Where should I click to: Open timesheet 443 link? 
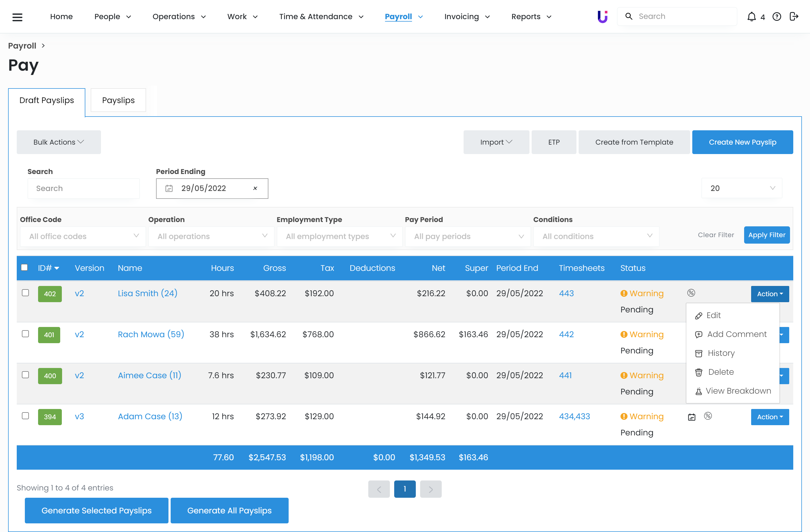pos(566,293)
